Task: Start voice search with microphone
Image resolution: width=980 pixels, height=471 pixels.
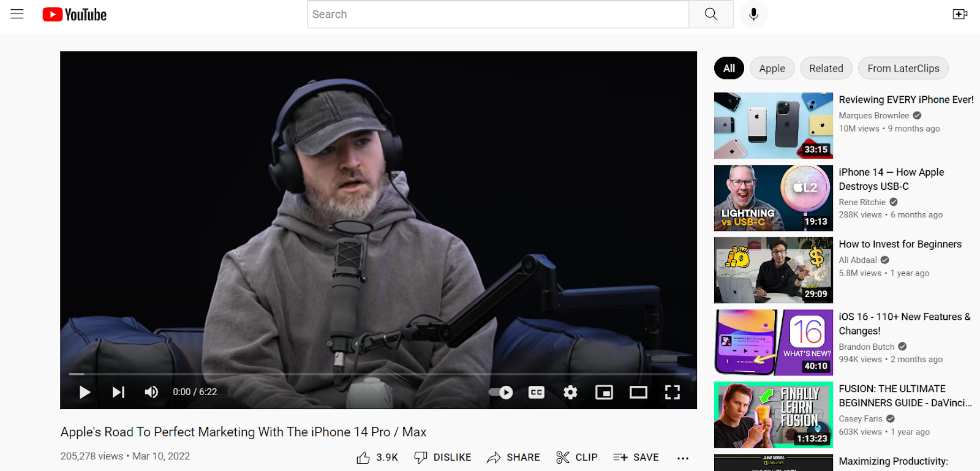Action: [754, 14]
